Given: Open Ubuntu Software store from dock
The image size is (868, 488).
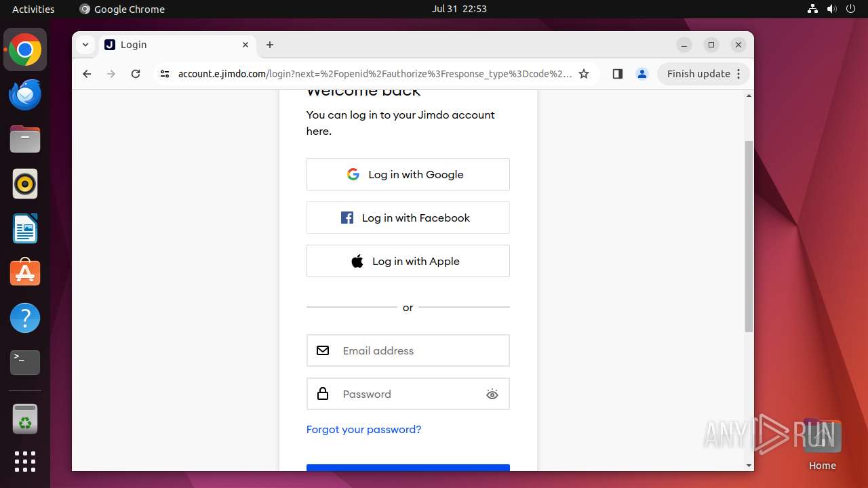Looking at the screenshot, I should click(x=25, y=273).
